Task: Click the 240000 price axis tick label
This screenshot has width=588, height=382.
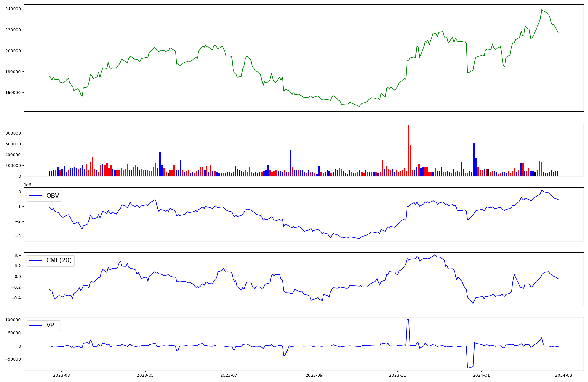Action: (13, 9)
